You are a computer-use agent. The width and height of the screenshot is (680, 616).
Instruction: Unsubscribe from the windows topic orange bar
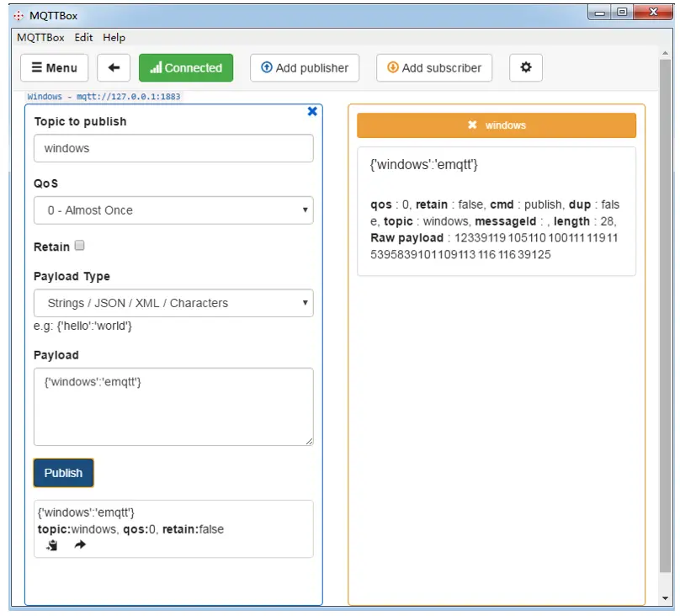click(497, 125)
